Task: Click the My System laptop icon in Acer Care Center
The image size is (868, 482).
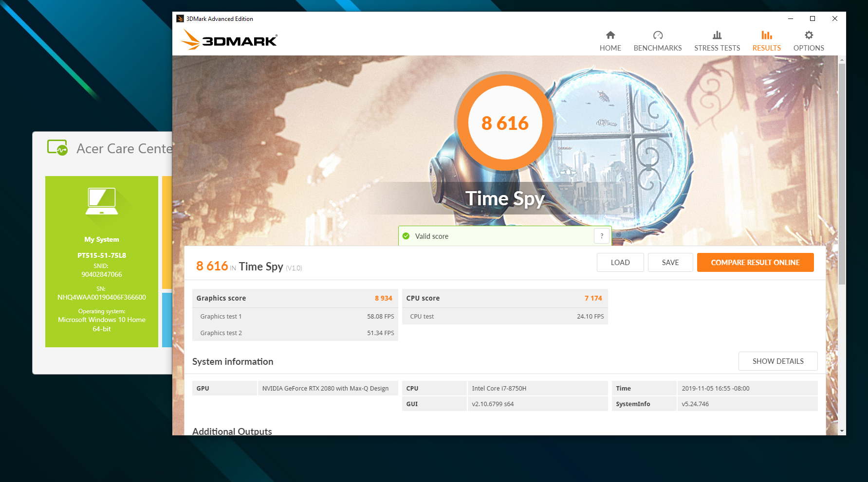Action: pos(102,201)
